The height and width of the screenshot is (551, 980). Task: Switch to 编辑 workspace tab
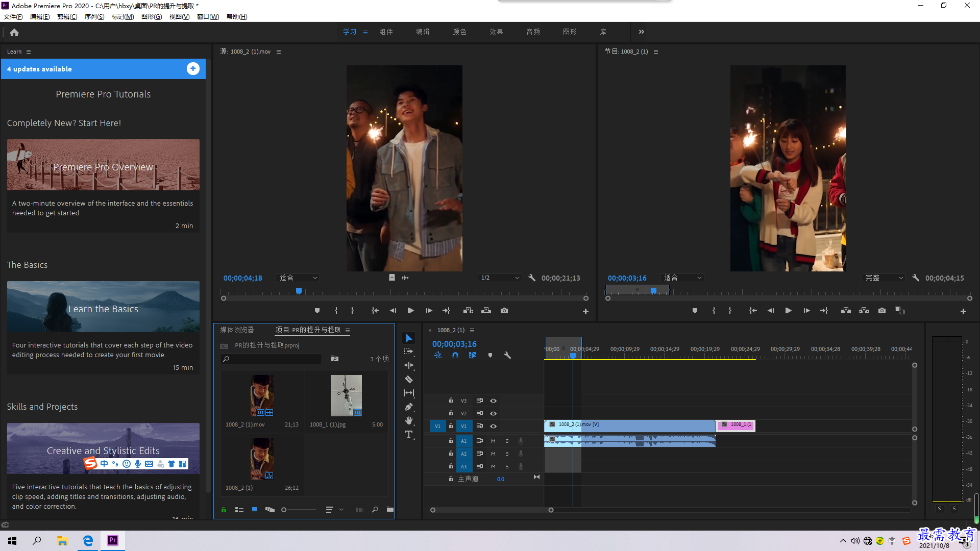coord(423,32)
